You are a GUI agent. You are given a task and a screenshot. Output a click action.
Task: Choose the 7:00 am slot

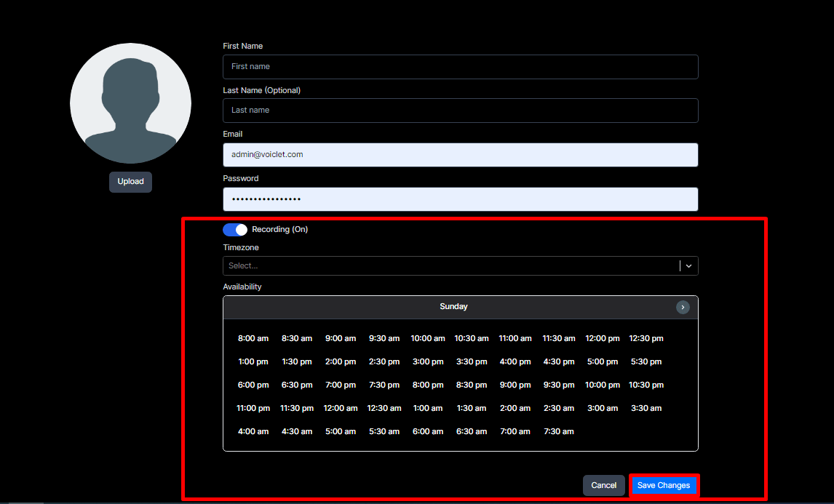pos(515,432)
